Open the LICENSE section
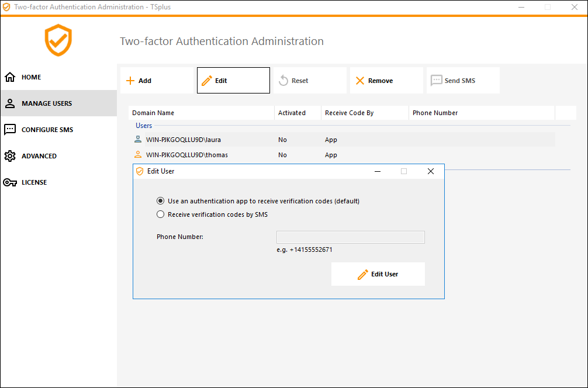588x388 pixels. click(59, 182)
